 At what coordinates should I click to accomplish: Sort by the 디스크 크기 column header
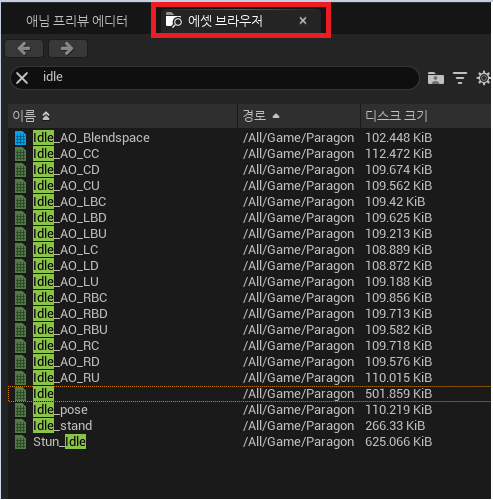click(425, 116)
